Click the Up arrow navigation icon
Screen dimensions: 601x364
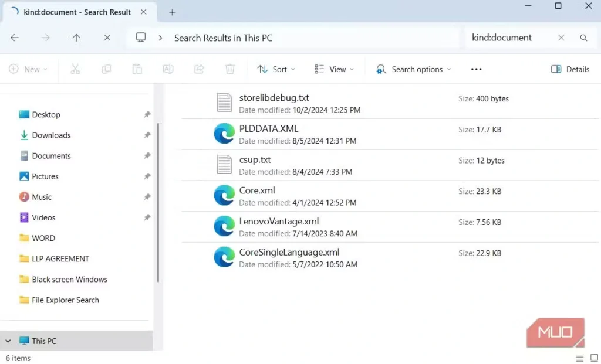tap(76, 38)
